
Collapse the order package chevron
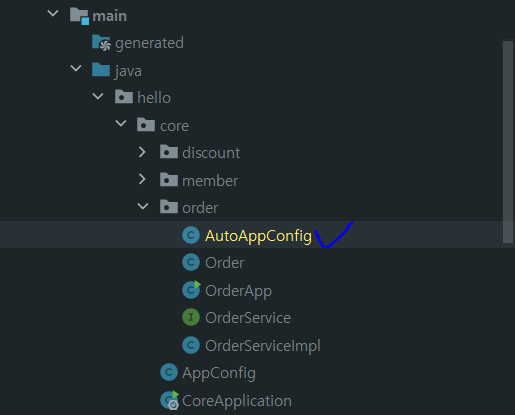tap(143, 206)
